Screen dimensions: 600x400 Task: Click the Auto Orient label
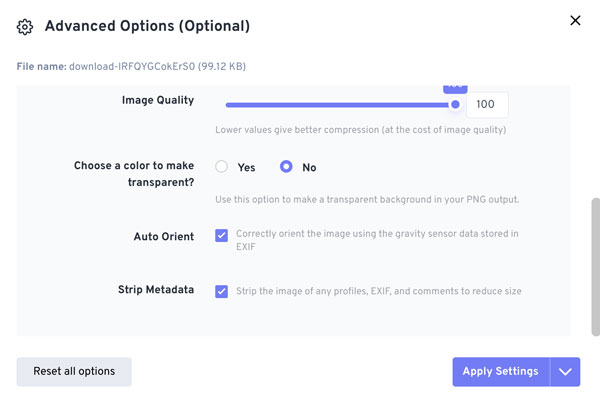click(163, 237)
